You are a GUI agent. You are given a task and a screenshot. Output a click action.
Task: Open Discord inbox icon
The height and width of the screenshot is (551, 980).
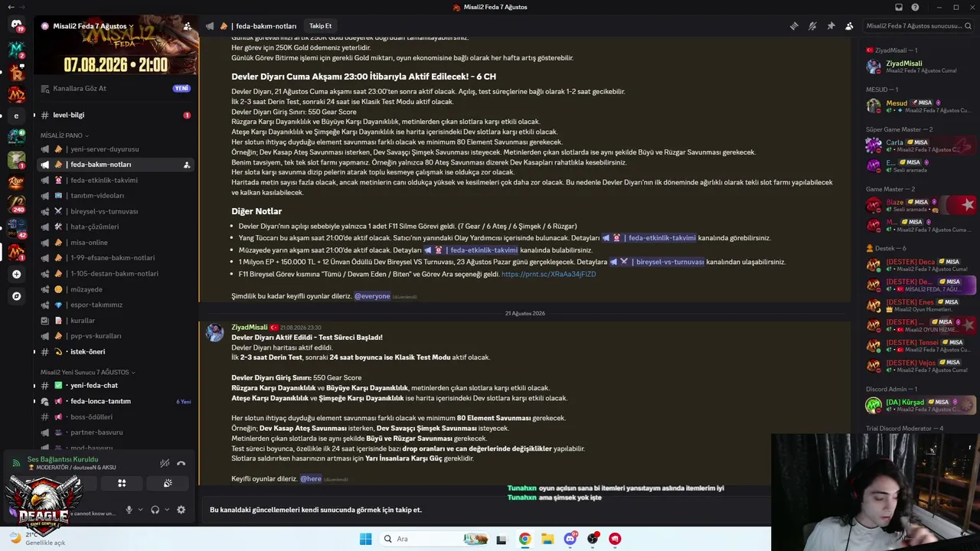point(899,7)
